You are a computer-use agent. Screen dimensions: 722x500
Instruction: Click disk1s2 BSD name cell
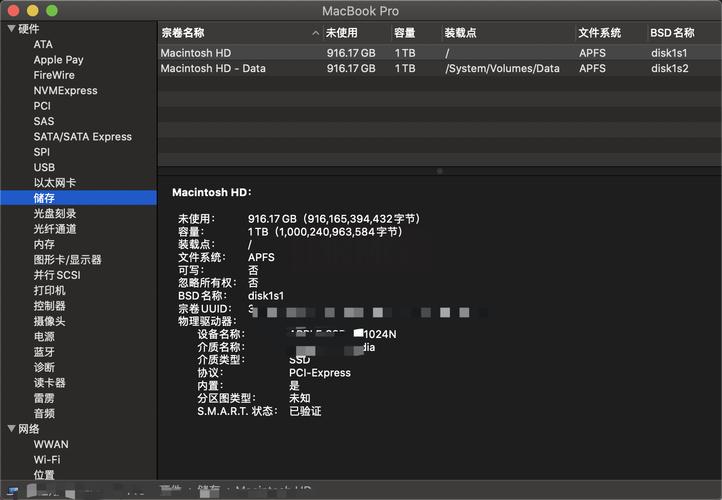[670, 68]
